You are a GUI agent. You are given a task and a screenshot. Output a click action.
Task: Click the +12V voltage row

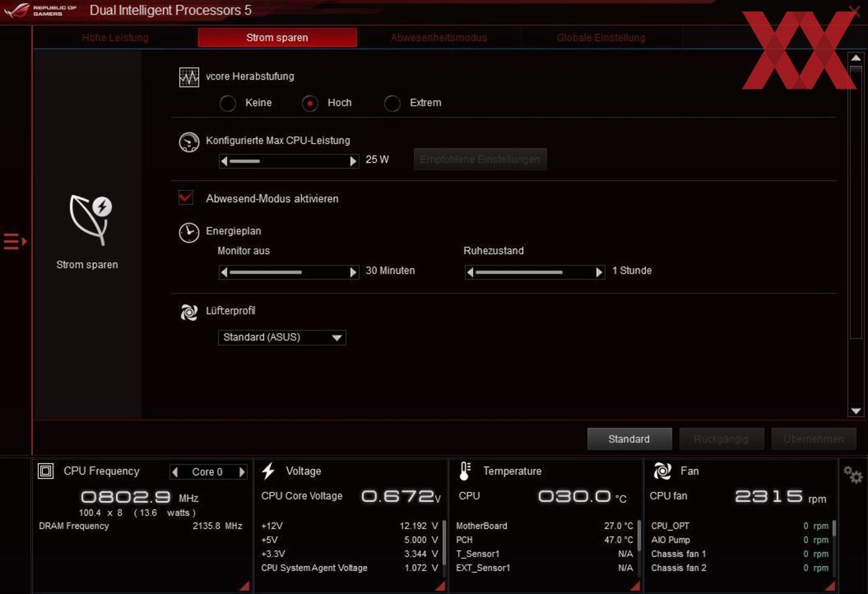[x=349, y=526]
